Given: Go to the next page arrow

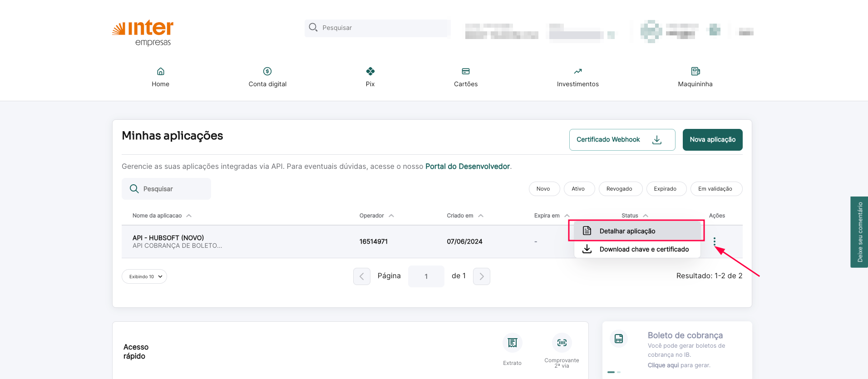Looking at the screenshot, I should [482, 276].
